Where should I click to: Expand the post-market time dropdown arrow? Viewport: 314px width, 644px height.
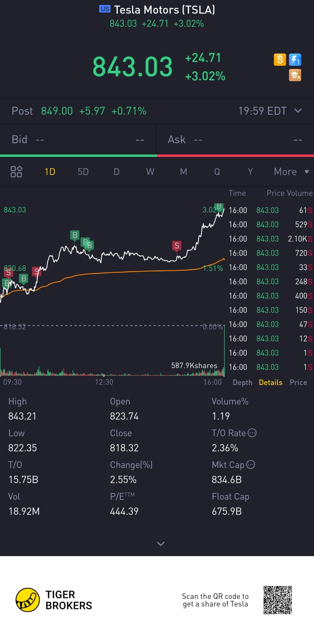coord(298,111)
